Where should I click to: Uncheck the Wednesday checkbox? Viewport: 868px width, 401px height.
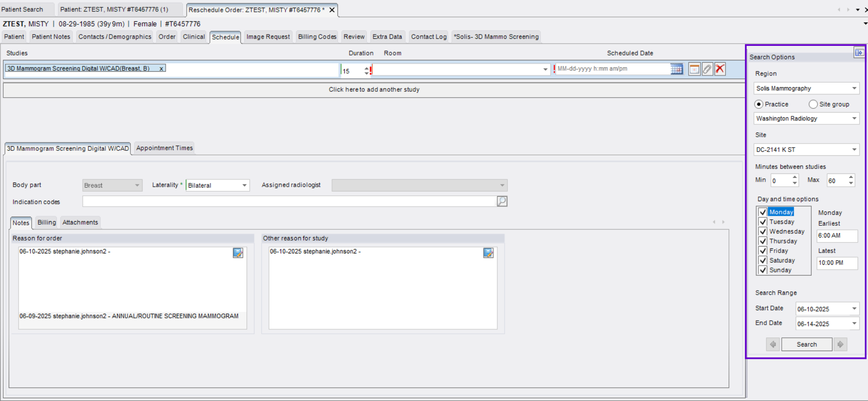coord(763,231)
